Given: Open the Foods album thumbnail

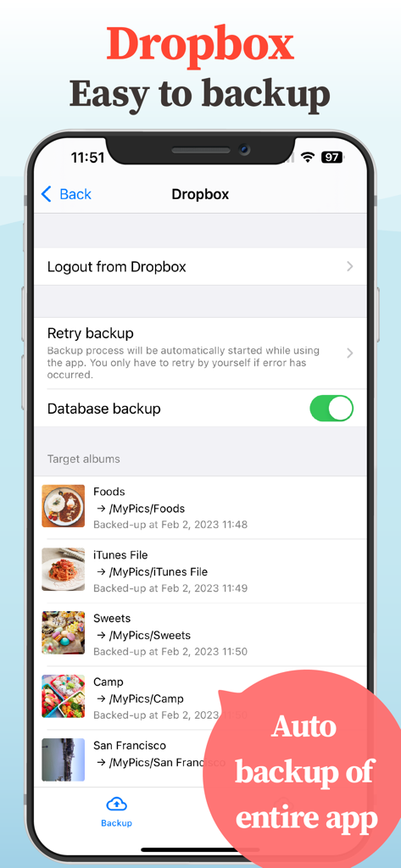Looking at the screenshot, I should coord(63,506).
